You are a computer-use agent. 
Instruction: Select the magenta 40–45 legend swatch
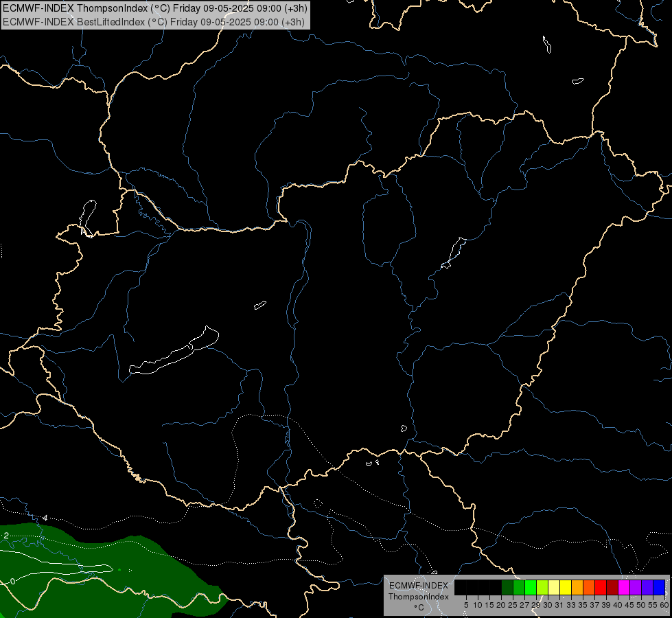click(624, 587)
